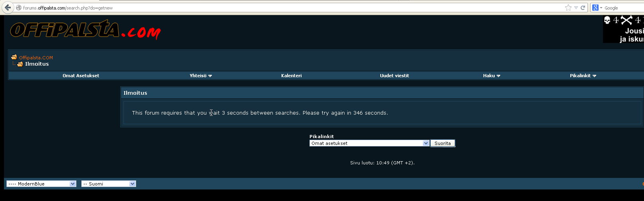This screenshot has height=201, width=644.
Task: Click the Google search engine icon
Action: point(595,8)
